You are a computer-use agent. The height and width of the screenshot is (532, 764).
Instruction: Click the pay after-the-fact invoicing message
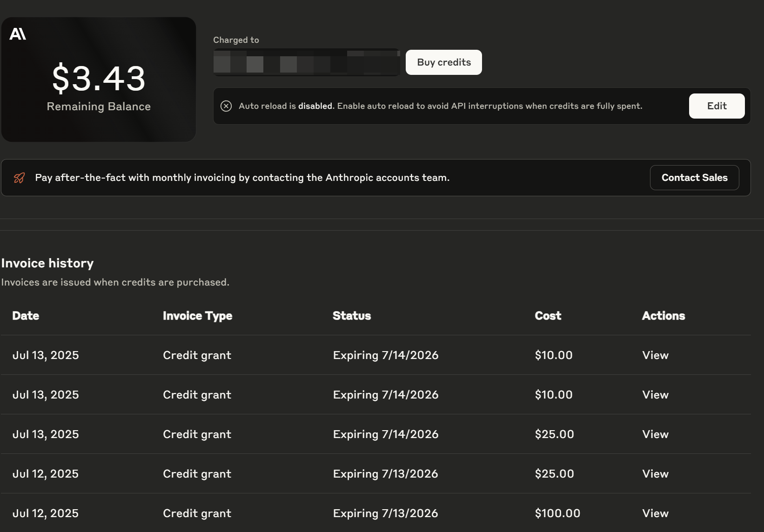click(x=242, y=178)
